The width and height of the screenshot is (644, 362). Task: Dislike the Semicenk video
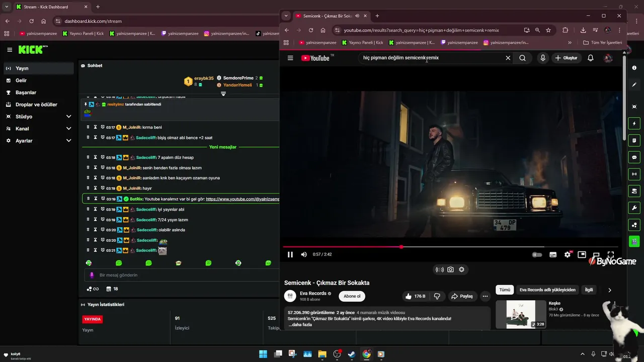pyautogui.click(x=437, y=296)
